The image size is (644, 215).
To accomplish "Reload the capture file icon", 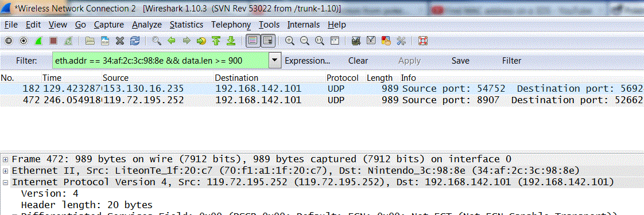I will click(134, 41).
